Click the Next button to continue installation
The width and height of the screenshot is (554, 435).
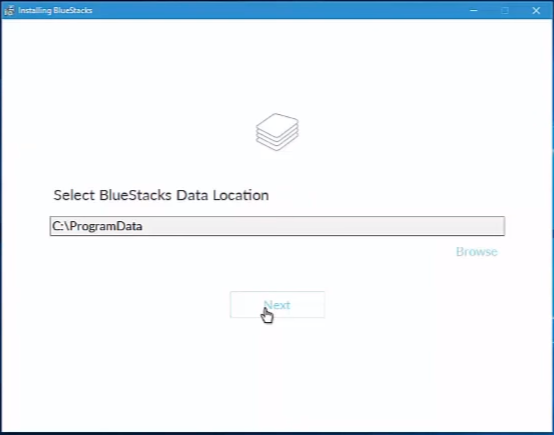(x=277, y=305)
